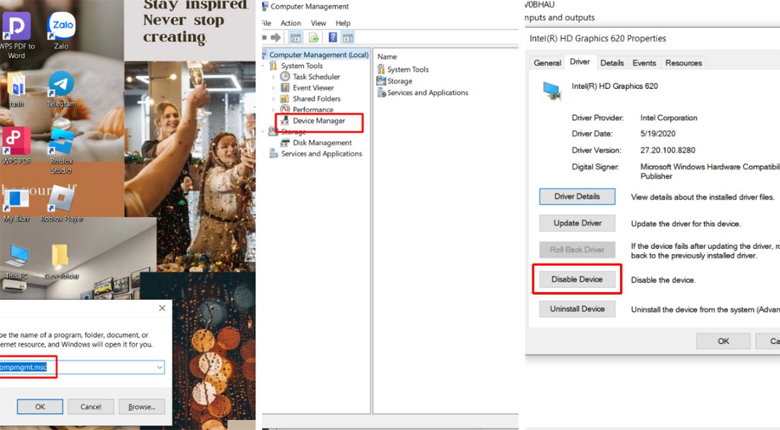Click Services and Applications icon in right pane
The height and width of the screenshot is (430, 780).
click(x=381, y=93)
